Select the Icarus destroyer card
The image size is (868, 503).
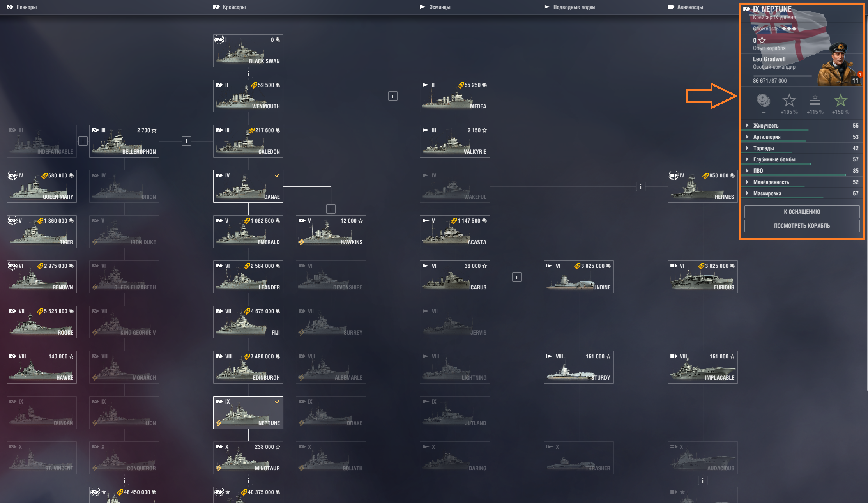pos(455,277)
